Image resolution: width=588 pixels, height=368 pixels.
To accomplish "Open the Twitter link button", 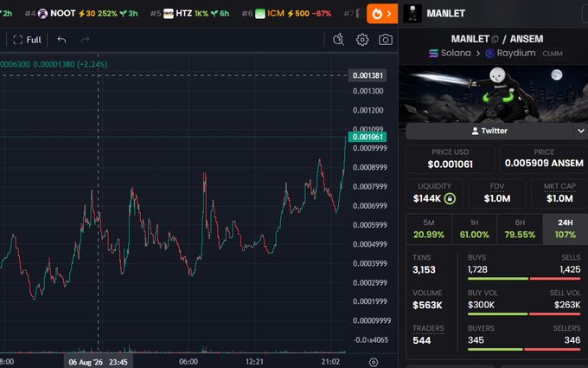I will [x=489, y=131].
